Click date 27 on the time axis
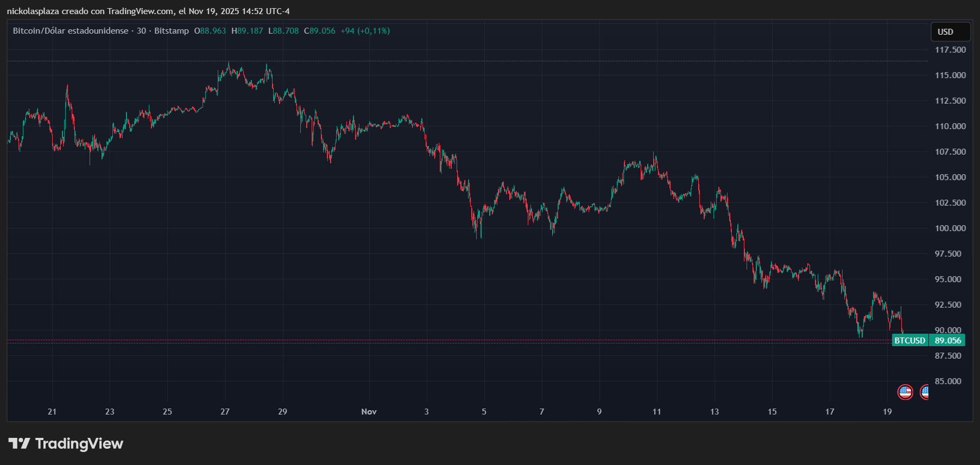 coord(225,412)
